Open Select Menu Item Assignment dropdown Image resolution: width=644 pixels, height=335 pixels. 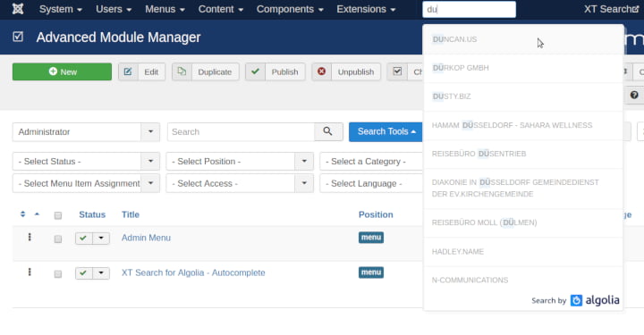(x=86, y=183)
